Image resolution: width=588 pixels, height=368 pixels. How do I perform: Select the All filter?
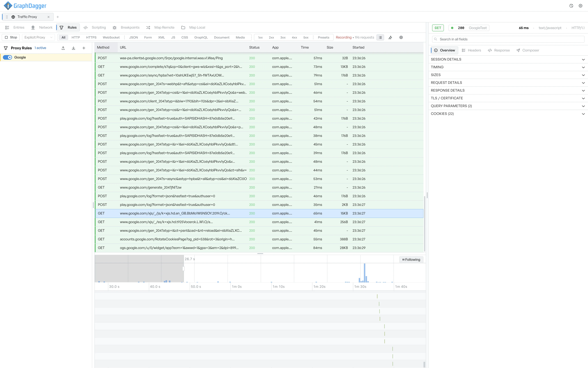click(63, 38)
